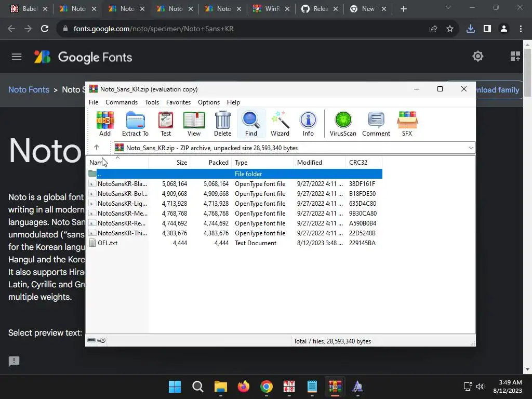The width and height of the screenshot is (532, 399).
Task: Click the send feedback icon on page
Action: (x=14, y=361)
